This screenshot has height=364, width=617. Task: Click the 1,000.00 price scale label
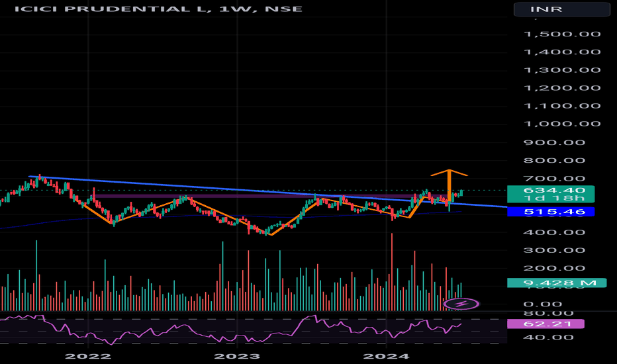pos(562,124)
